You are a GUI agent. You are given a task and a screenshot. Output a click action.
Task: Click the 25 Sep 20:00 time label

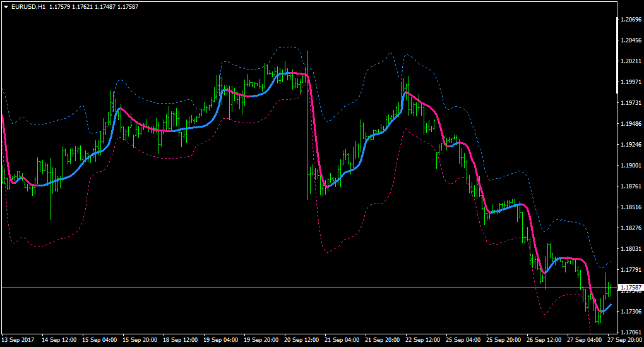click(x=504, y=340)
